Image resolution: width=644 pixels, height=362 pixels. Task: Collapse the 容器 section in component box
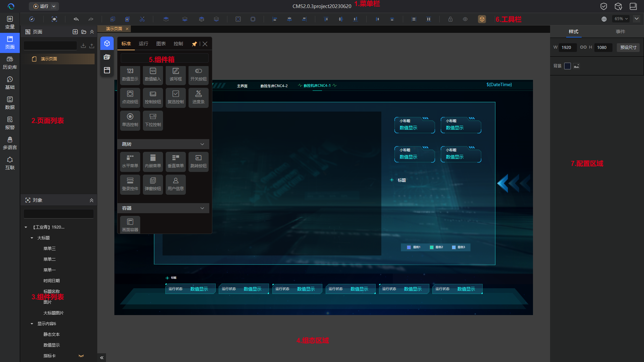[x=202, y=208]
